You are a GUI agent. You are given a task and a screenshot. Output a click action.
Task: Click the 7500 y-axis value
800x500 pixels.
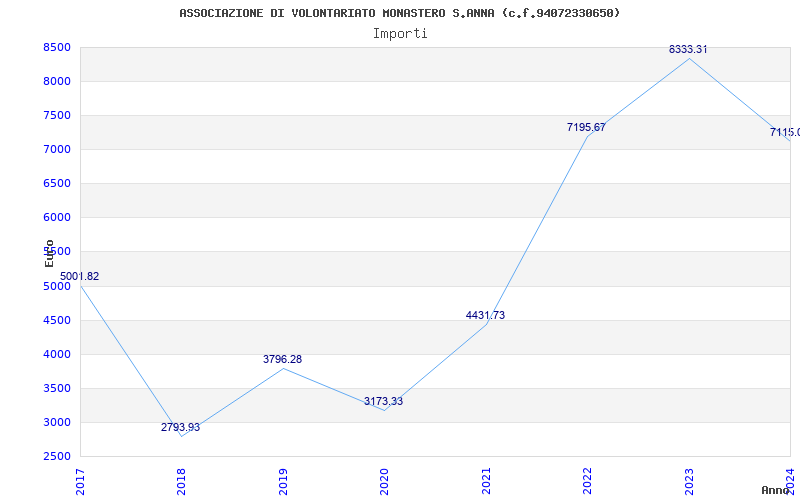point(57,116)
